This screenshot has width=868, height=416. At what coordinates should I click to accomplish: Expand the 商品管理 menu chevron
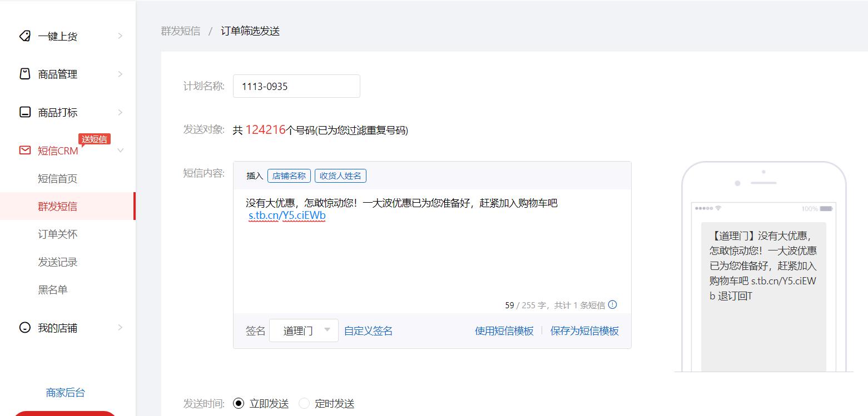pyautogui.click(x=121, y=74)
